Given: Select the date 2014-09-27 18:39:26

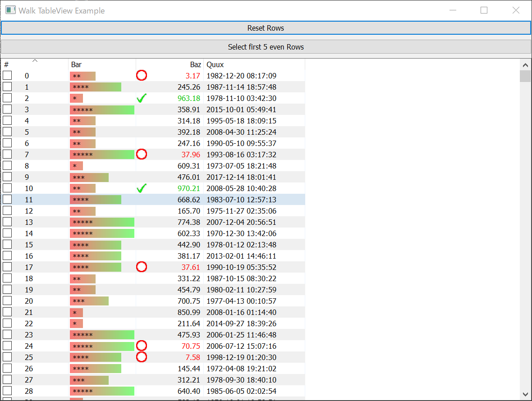Looking at the screenshot, I should [x=241, y=324].
